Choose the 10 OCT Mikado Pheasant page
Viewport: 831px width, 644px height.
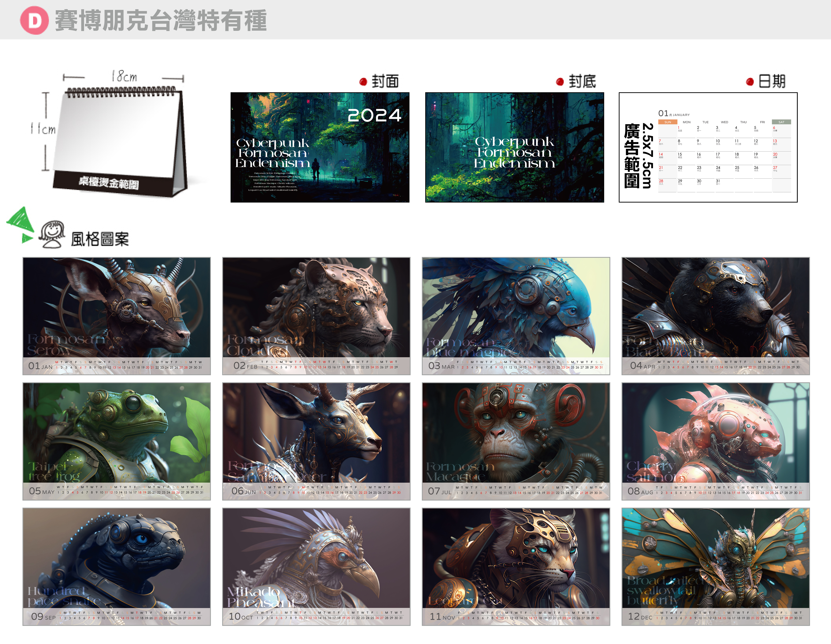pyautogui.click(x=316, y=566)
